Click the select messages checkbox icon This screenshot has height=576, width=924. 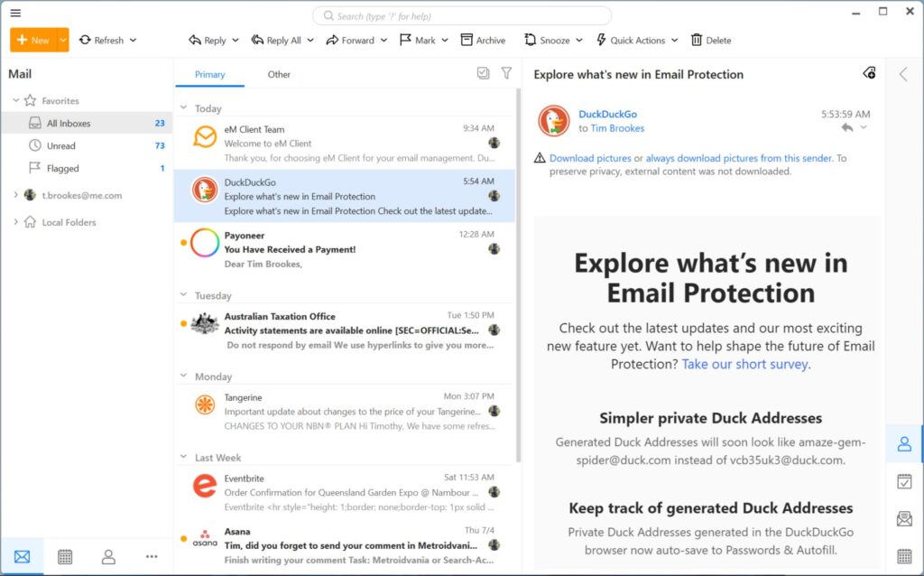pyautogui.click(x=484, y=73)
